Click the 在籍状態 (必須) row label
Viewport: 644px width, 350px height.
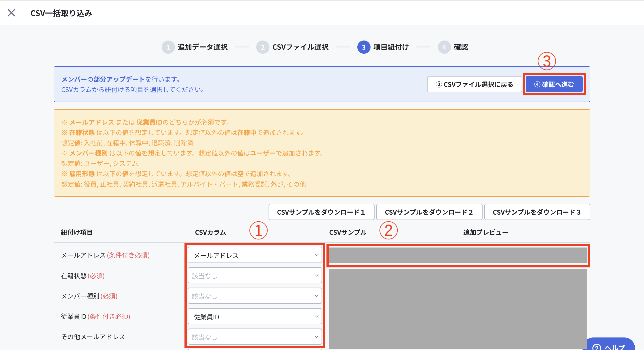coord(83,276)
